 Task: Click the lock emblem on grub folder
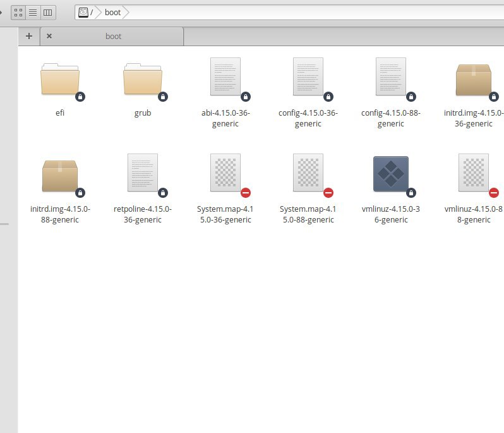click(163, 97)
